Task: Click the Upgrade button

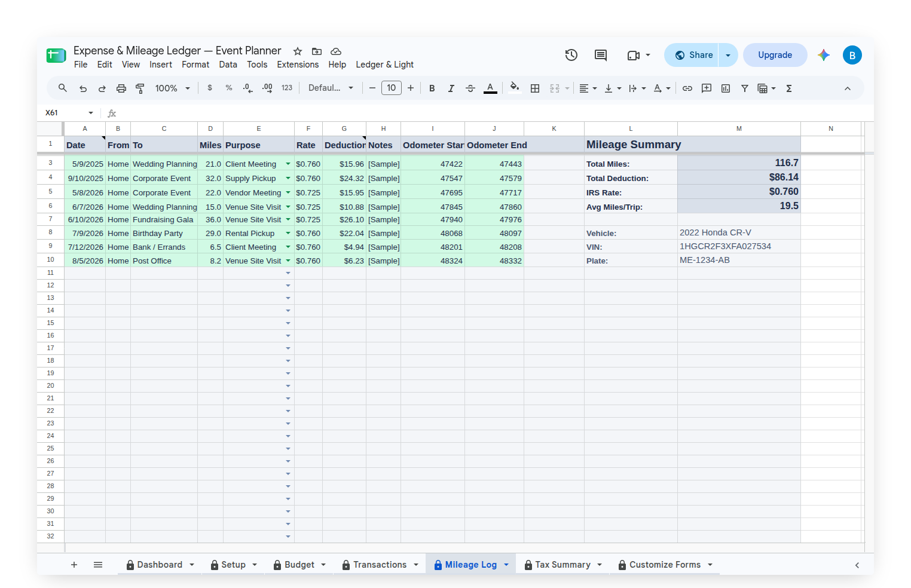Action: (x=775, y=55)
